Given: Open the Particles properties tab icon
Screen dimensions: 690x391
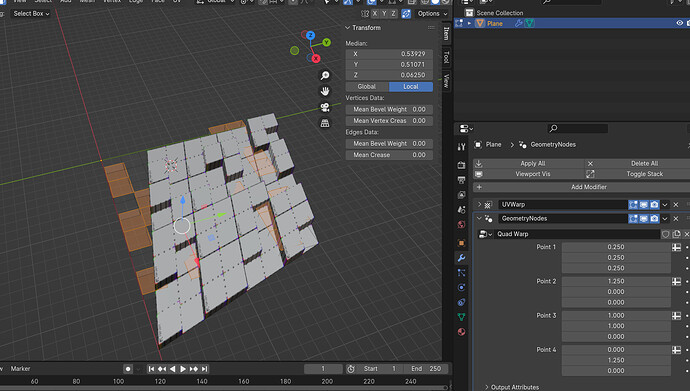Looking at the screenshot, I should 461,273.
